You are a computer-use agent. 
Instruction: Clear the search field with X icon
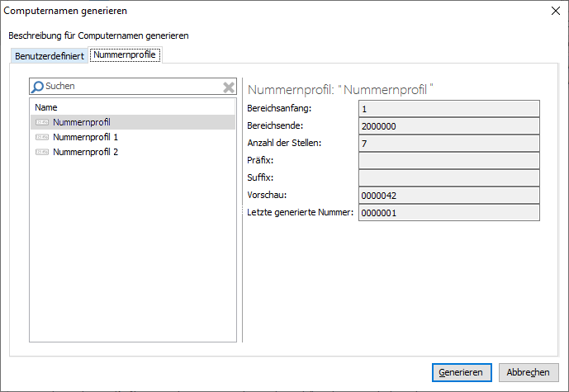pyautogui.click(x=229, y=87)
